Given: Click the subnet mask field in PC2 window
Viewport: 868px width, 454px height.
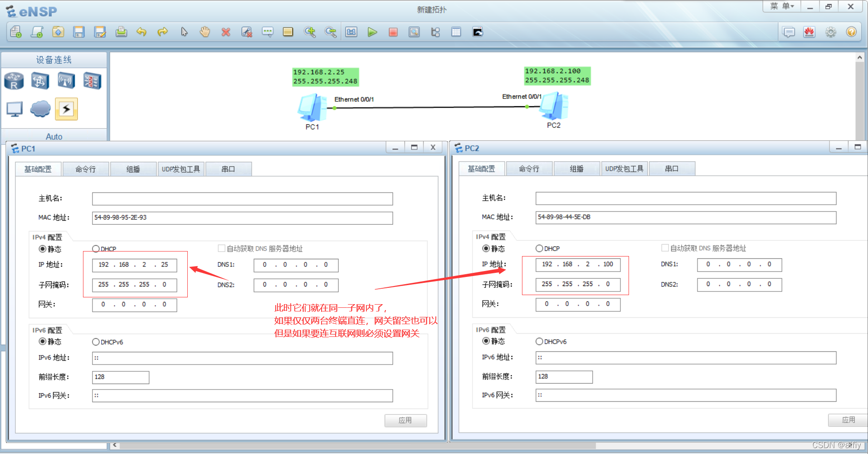Looking at the screenshot, I should [x=578, y=284].
